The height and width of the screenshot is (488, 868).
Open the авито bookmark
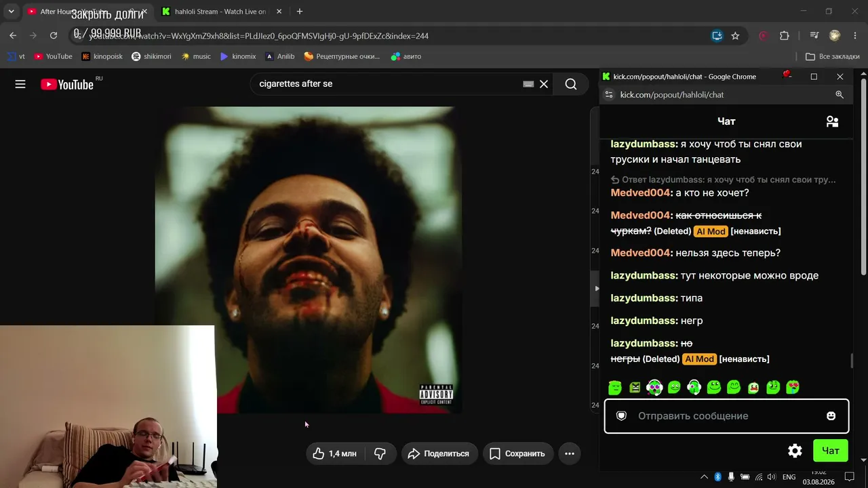pyautogui.click(x=406, y=56)
